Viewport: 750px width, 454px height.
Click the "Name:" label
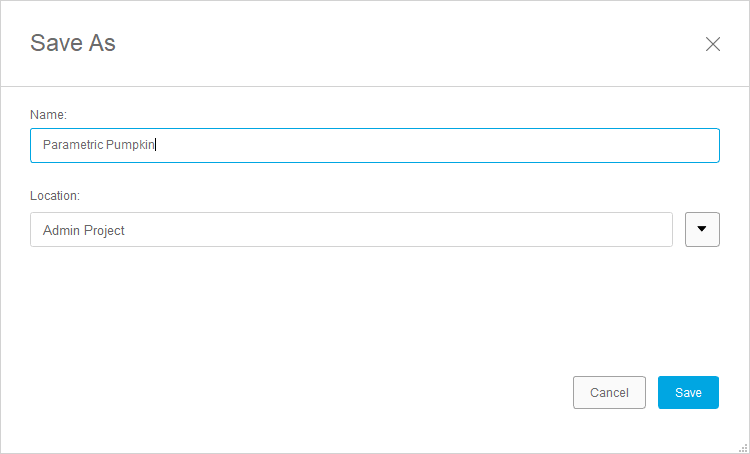48,115
